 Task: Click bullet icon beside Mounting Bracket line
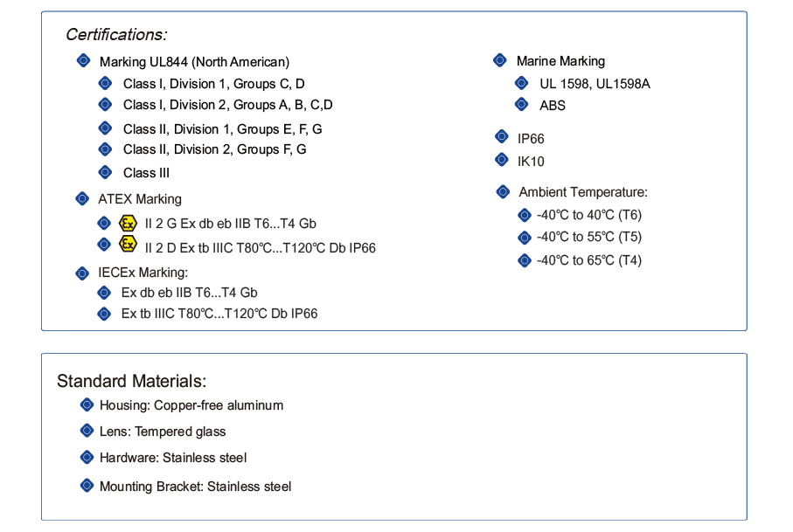click(87, 486)
